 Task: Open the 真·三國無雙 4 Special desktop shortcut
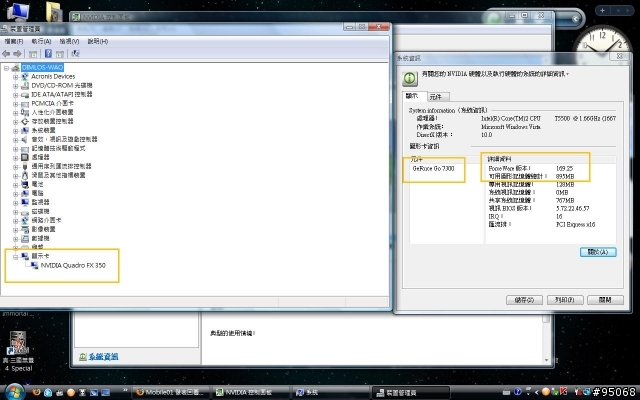tap(18, 351)
